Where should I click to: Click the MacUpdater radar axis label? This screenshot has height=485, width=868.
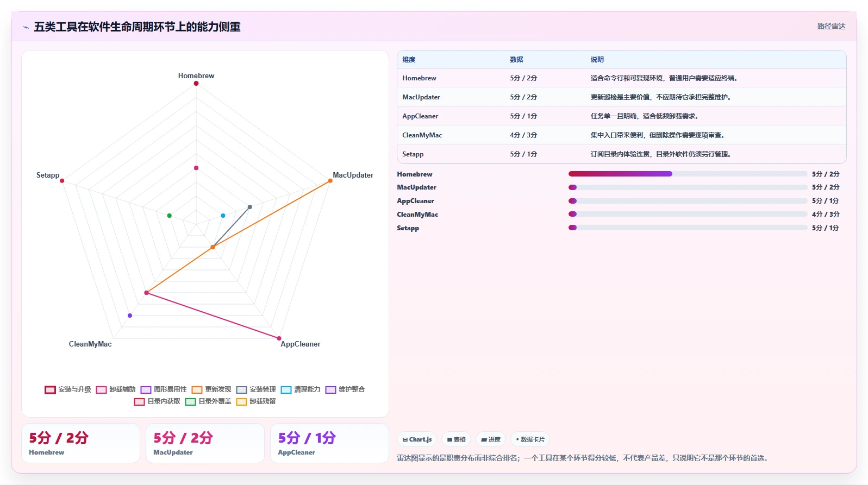click(353, 175)
